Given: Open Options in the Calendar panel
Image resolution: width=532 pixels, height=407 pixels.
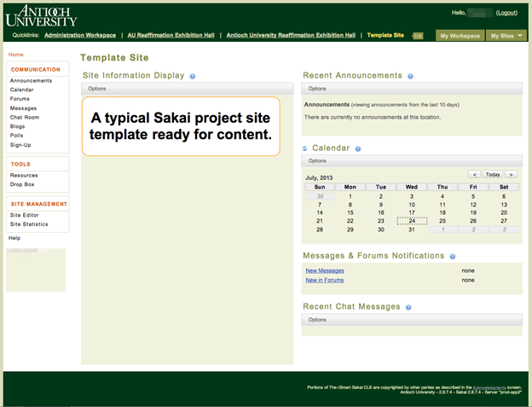Looking at the screenshot, I should 317,161.
